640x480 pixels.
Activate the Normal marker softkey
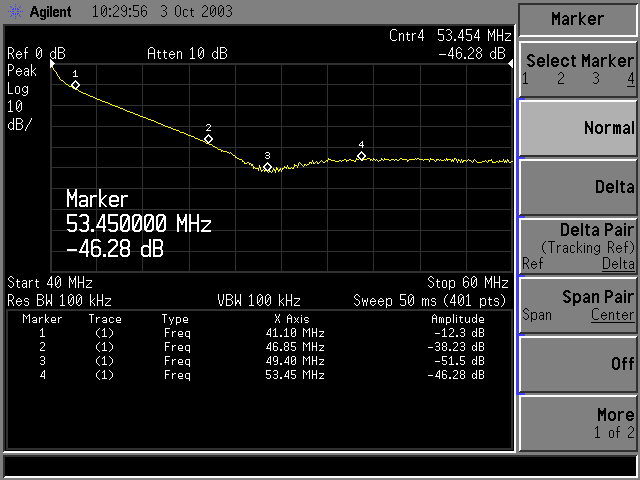click(x=578, y=128)
